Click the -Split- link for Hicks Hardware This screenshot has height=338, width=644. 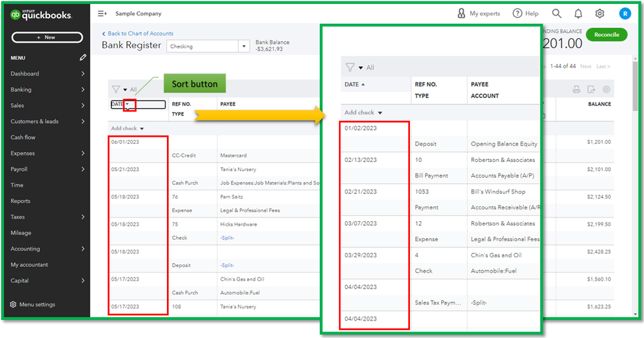tap(227, 237)
